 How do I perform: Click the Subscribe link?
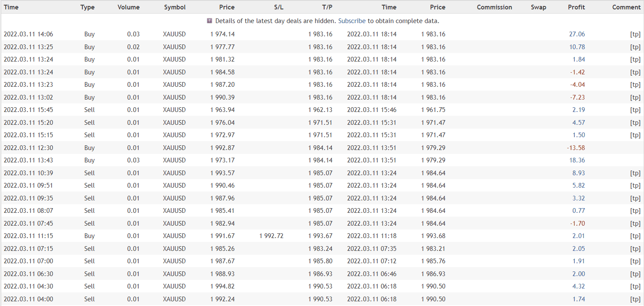(x=352, y=21)
